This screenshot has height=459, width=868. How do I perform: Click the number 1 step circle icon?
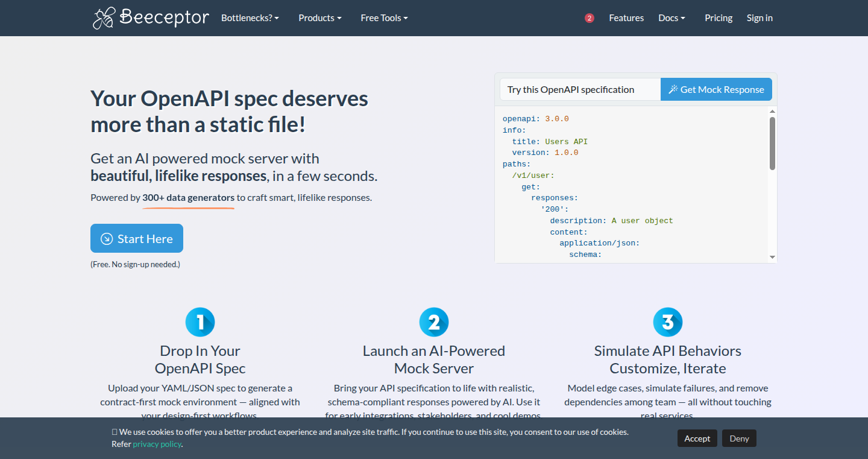(x=200, y=322)
